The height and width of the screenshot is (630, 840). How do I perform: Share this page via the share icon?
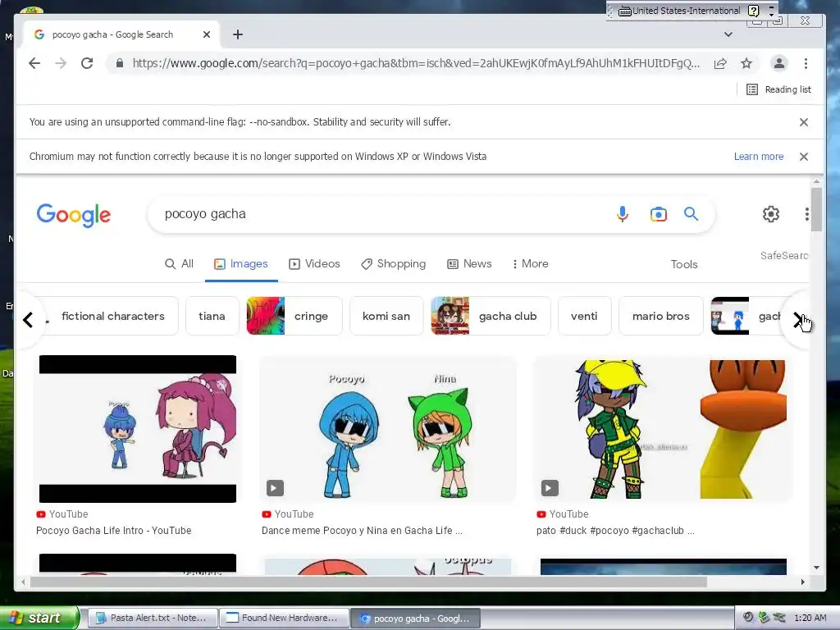720,63
